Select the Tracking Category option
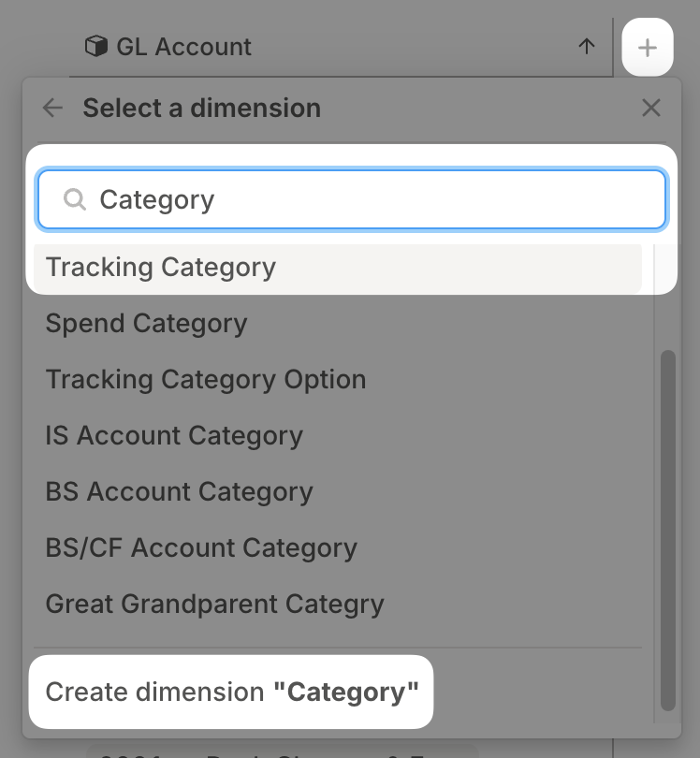The height and width of the screenshot is (758, 700). [160, 267]
